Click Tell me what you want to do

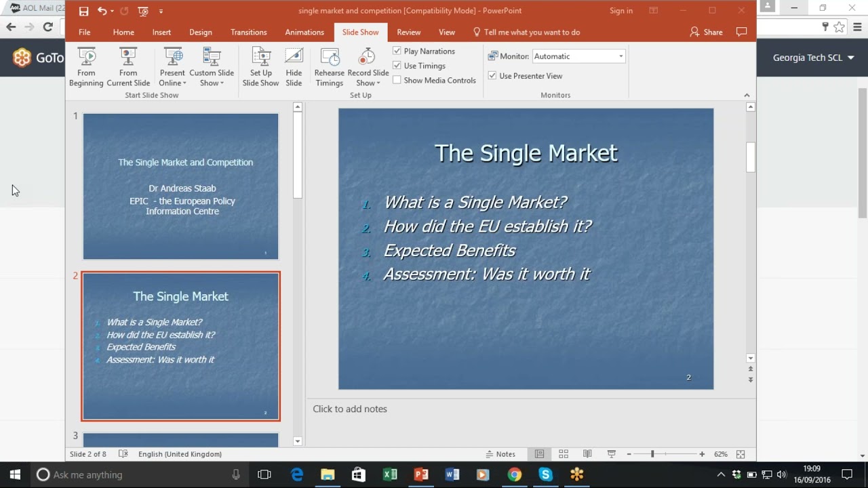(x=526, y=32)
